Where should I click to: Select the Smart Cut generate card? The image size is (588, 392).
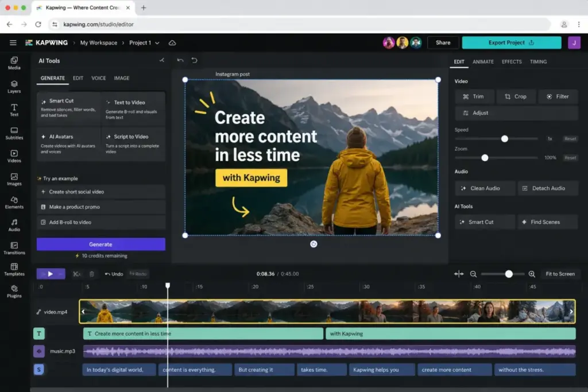[x=68, y=108]
